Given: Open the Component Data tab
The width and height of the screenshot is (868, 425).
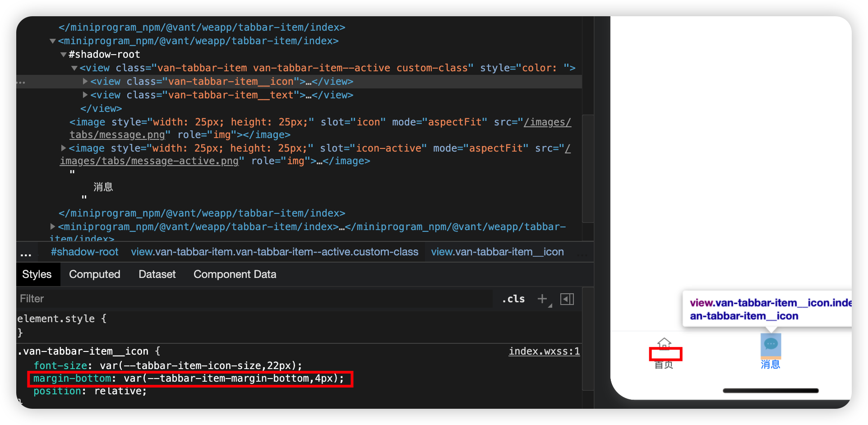Looking at the screenshot, I should 235,274.
